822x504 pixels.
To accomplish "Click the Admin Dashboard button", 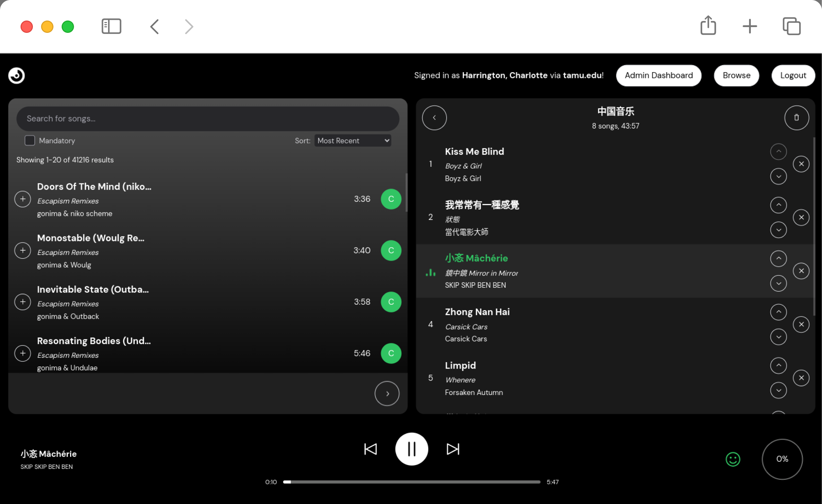I will [x=659, y=75].
